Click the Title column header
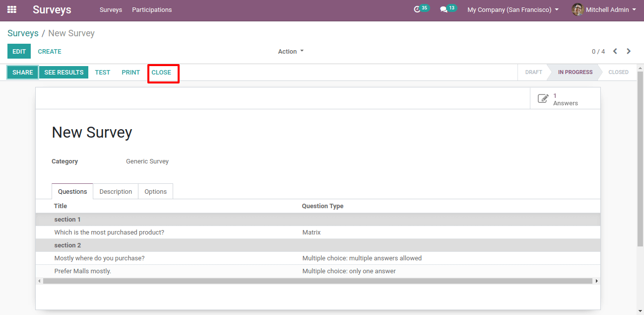The image size is (644, 315). 61,206
